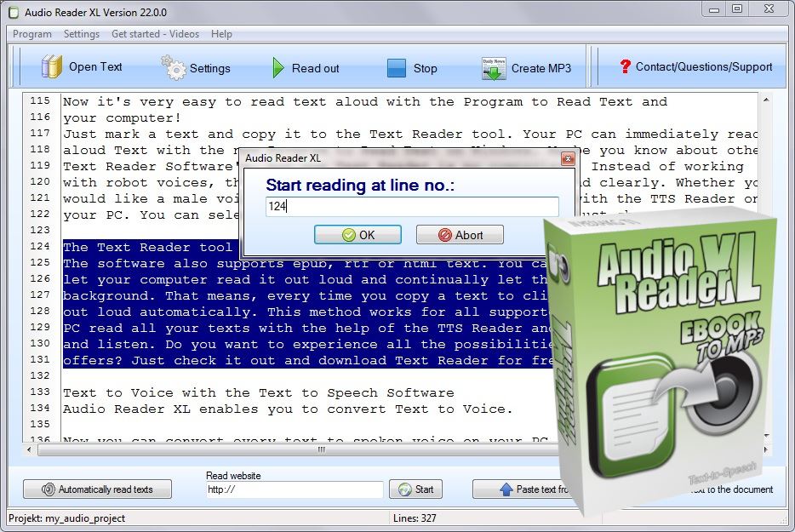Click text 'Text to Voice with the Text to Speech Software'
The image size is (795, 532).
click(259, 393)
